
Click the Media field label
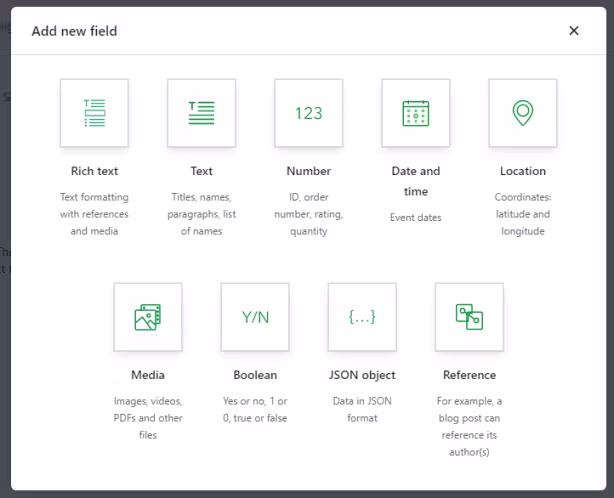tap(148, 375)
